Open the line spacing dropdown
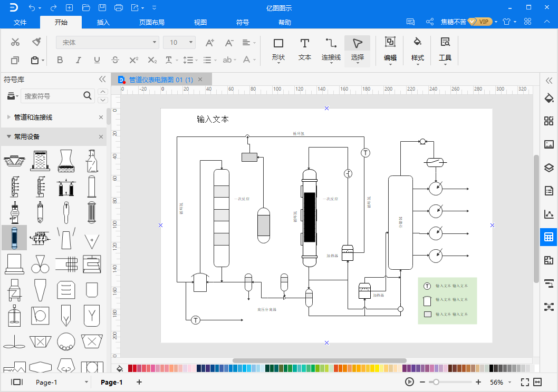 (x=190, y=60)
